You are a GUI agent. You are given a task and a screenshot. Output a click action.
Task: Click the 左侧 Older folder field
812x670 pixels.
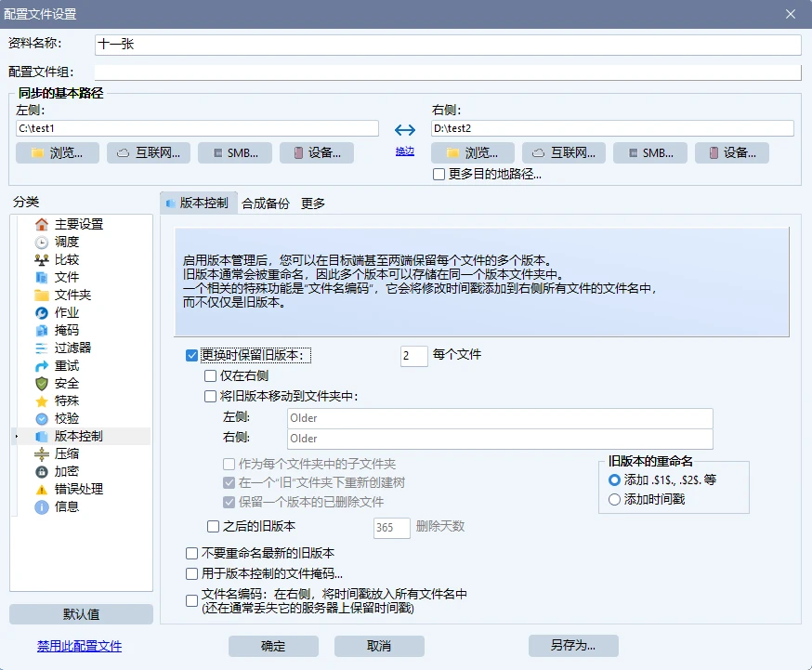pos(500,418)
